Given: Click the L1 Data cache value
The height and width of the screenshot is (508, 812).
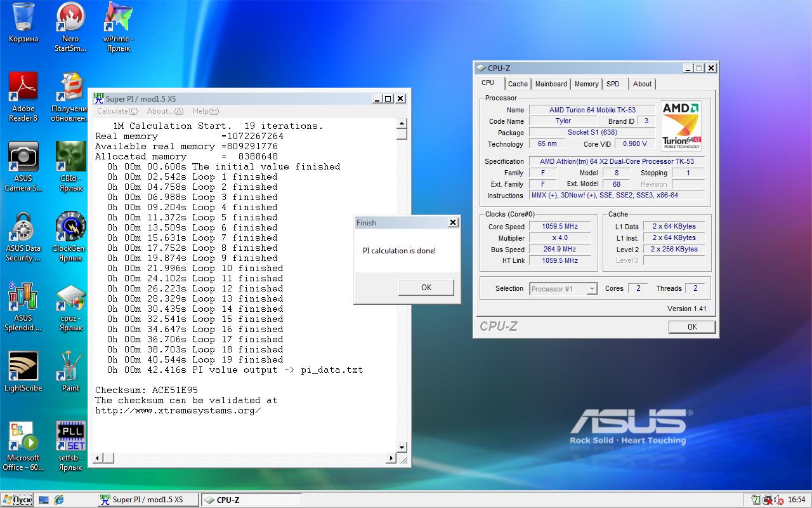Looking at the screenshot, I should click(674, 227).
